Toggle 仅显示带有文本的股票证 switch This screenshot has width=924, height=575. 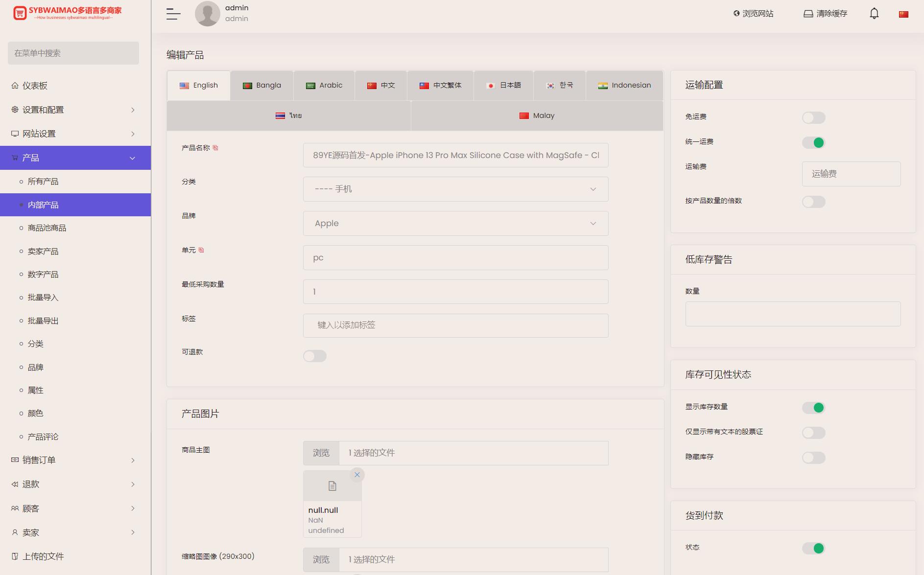coord(814,433)
